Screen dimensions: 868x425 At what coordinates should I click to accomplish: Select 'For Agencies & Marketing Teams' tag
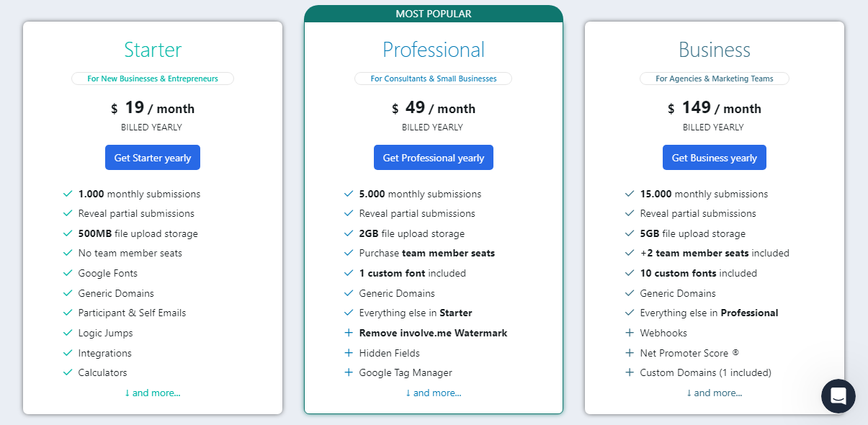coord(715,79)
